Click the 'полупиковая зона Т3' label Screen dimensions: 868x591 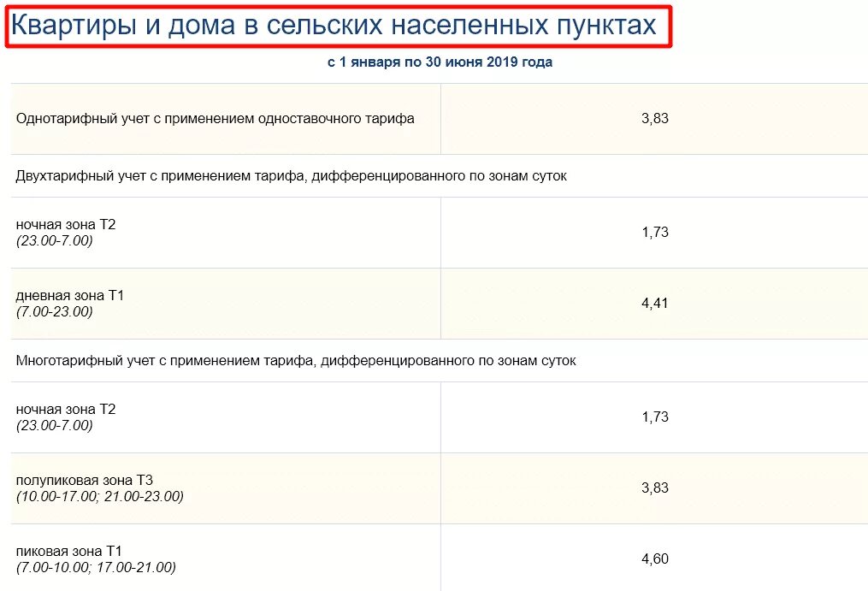click(x=84, y=480)
